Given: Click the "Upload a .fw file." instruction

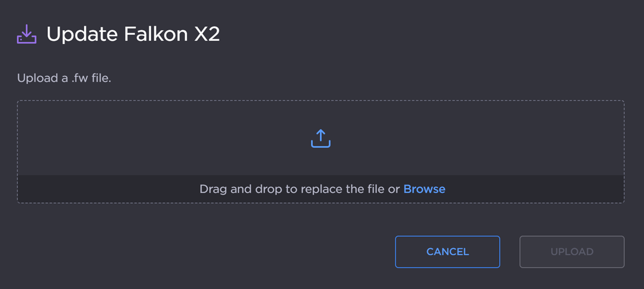Looking at the screenshot, I should pyautogui.click(x=64, y=78).
